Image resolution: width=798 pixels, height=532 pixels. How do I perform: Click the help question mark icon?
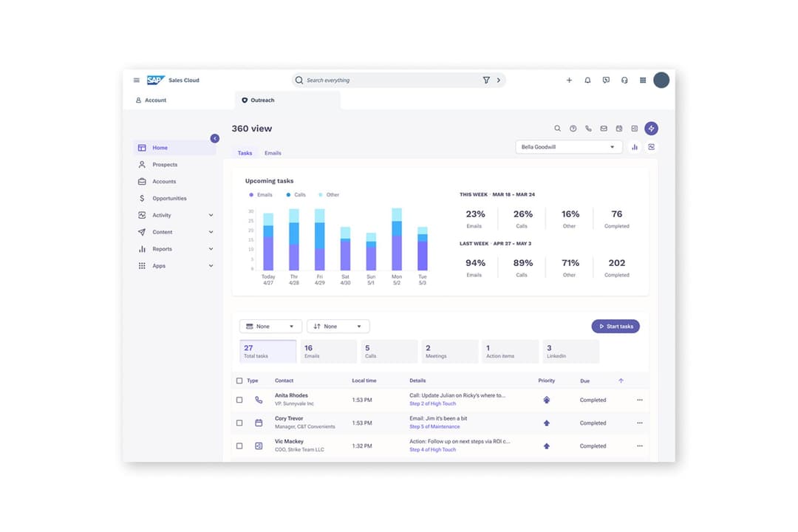(573, 129)
